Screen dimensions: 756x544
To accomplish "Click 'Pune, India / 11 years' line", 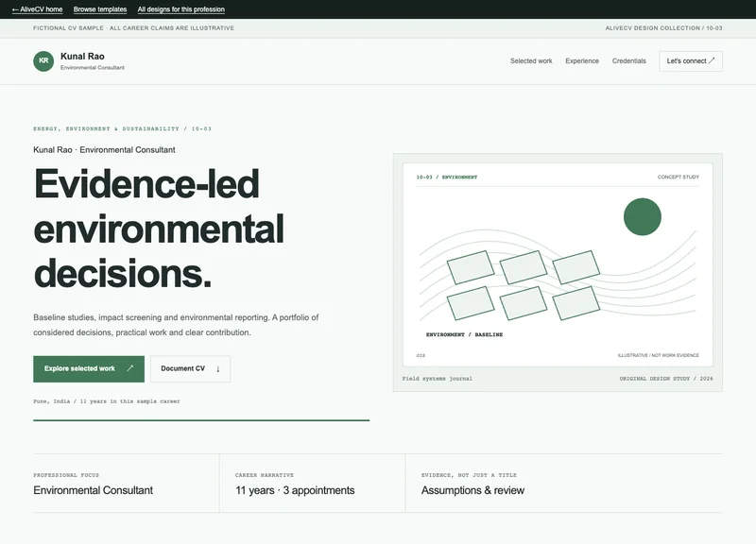I will tap(107, 400).
